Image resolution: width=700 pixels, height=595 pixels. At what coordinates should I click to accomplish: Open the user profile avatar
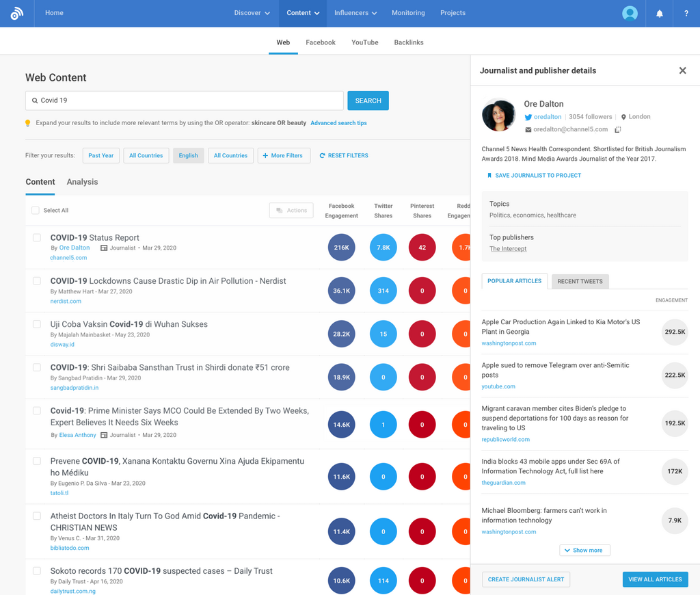[x=630, y=13]
